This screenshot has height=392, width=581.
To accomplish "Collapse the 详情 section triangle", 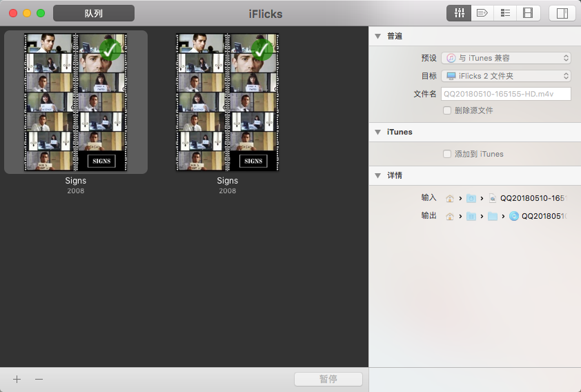I will (x=378, y=175).
